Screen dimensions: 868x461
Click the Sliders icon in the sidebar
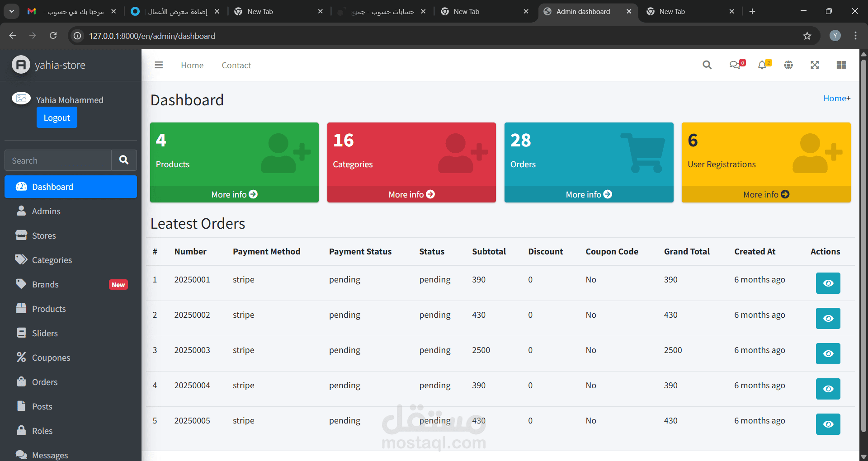coord(21,333)
